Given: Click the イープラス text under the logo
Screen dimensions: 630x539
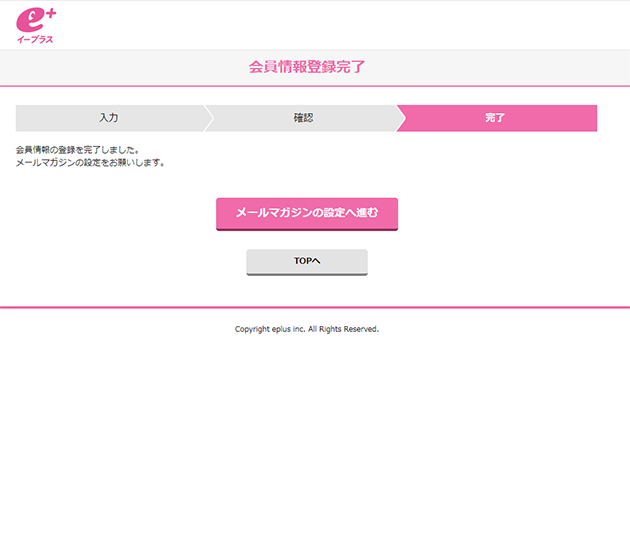Looking at the screenshot, I should [35, 40].
